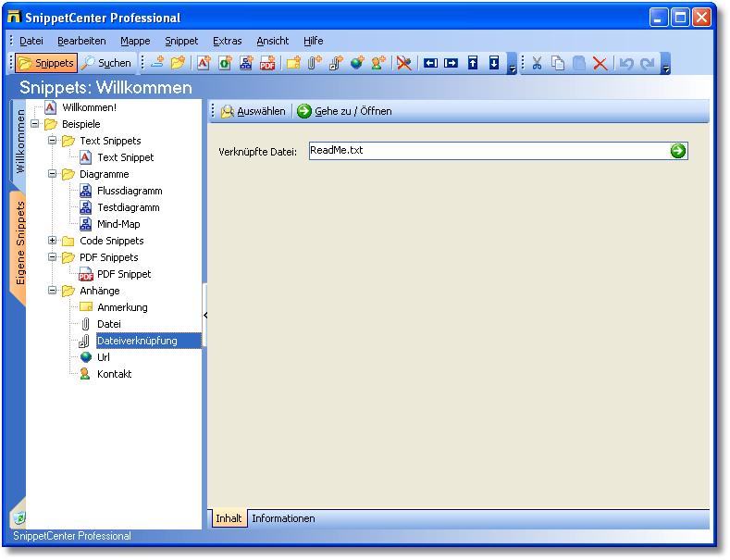Open the Hilfe menu
730x560 pixels.
pos(314,41)
